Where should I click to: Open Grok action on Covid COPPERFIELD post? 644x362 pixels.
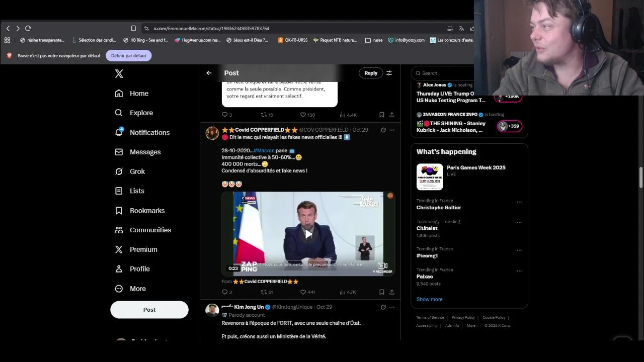tap(383, 130)
